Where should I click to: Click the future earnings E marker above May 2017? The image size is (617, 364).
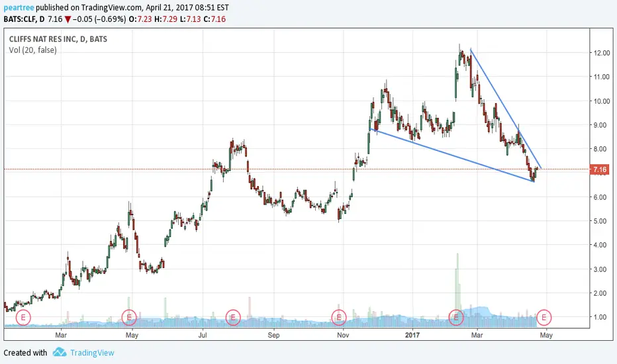click(x=544, y=317)
